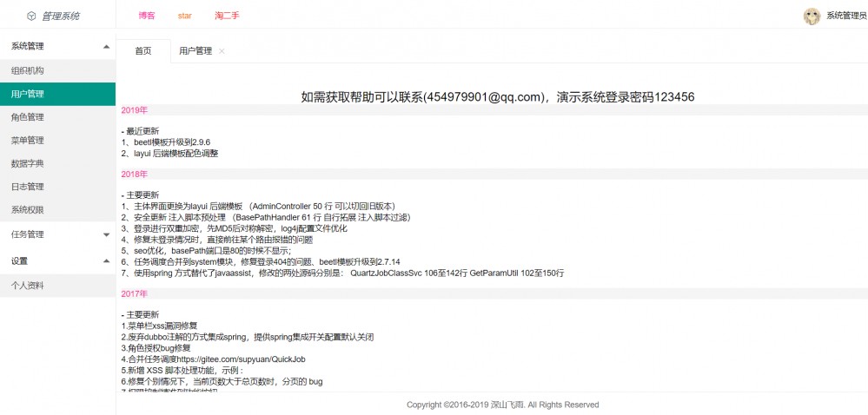Select 数据字典 in the sidebar
The width and height of the screenshot is (868, 415).
coord(57,164)
